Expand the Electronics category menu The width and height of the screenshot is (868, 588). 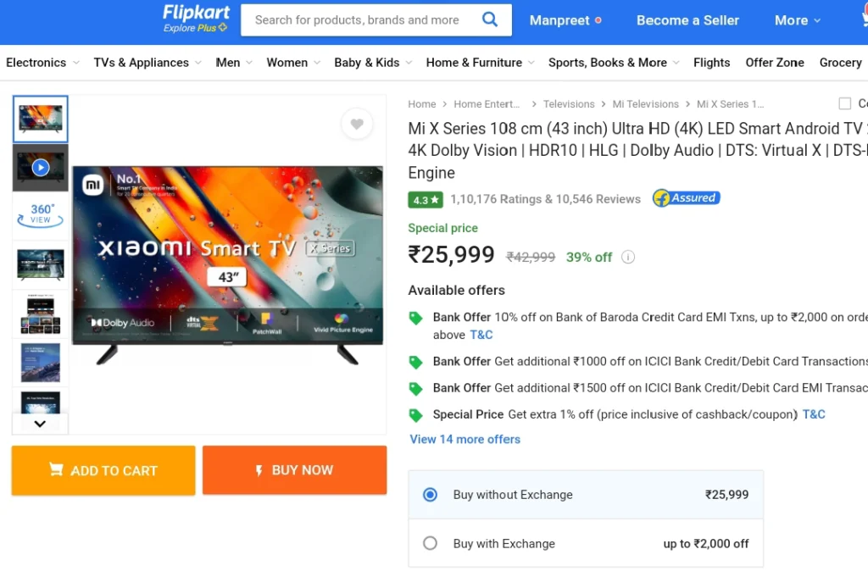coord(42,63)
